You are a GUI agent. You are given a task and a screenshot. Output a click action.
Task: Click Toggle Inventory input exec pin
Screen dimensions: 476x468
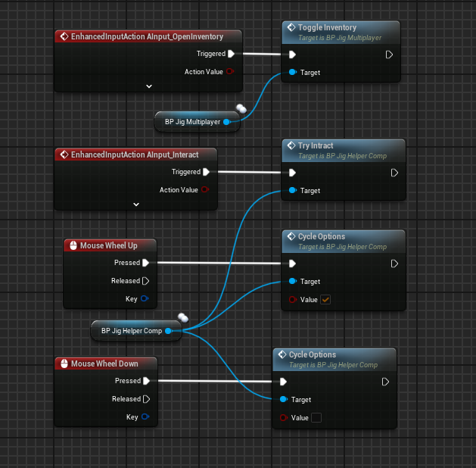click(x=292, y=55)
